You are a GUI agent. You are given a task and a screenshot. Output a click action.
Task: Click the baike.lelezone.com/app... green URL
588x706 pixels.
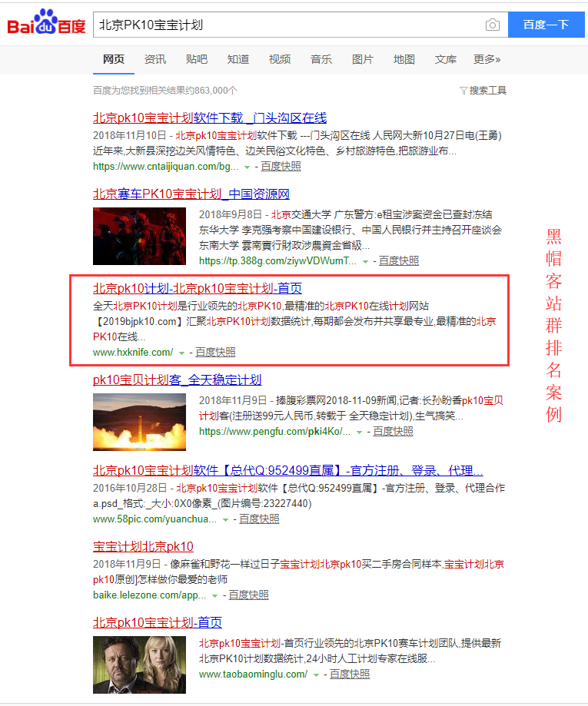click(150, 595)
